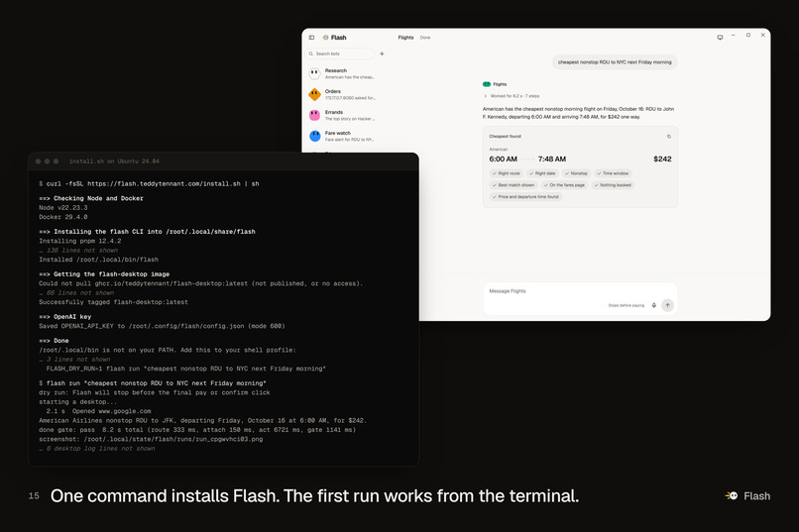Select the Flights tab in header
799x532 pixels.
point(405,38)
